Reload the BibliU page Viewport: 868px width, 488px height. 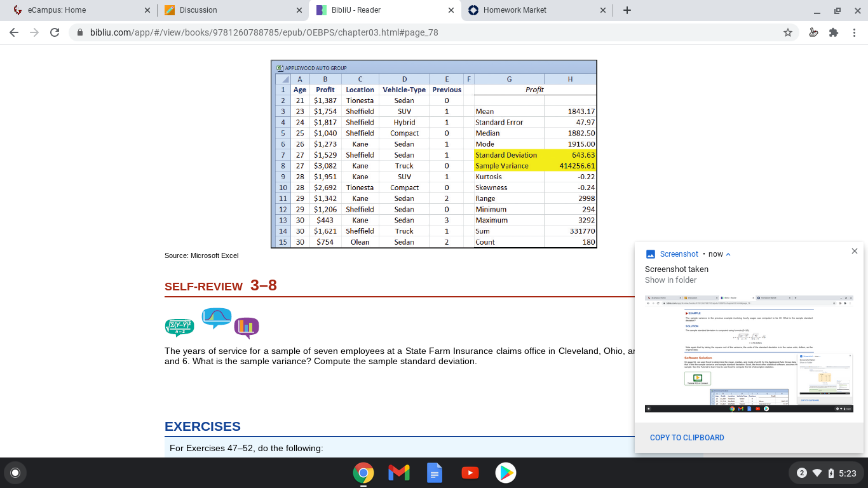tap(55, 32)
